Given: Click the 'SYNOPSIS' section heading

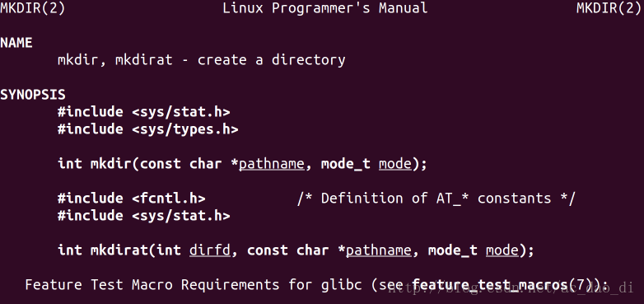Looking at the screenshot, I should tap(33, 95).
